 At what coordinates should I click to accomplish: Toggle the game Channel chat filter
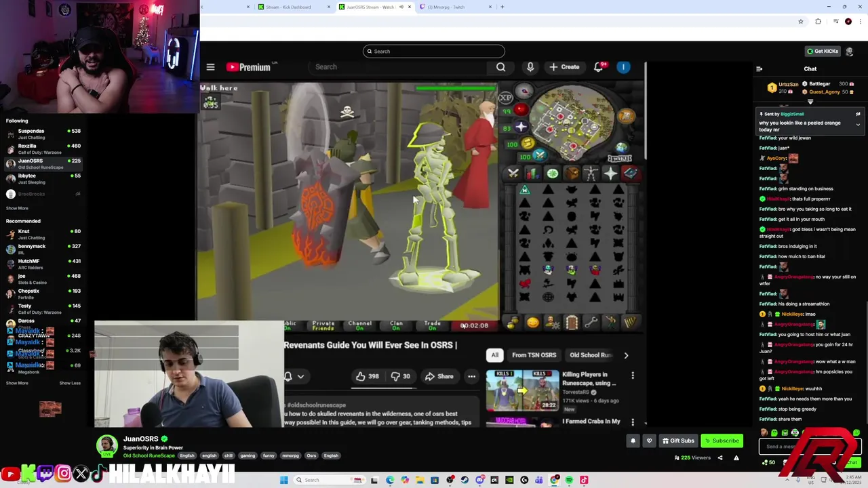(359, 325)
